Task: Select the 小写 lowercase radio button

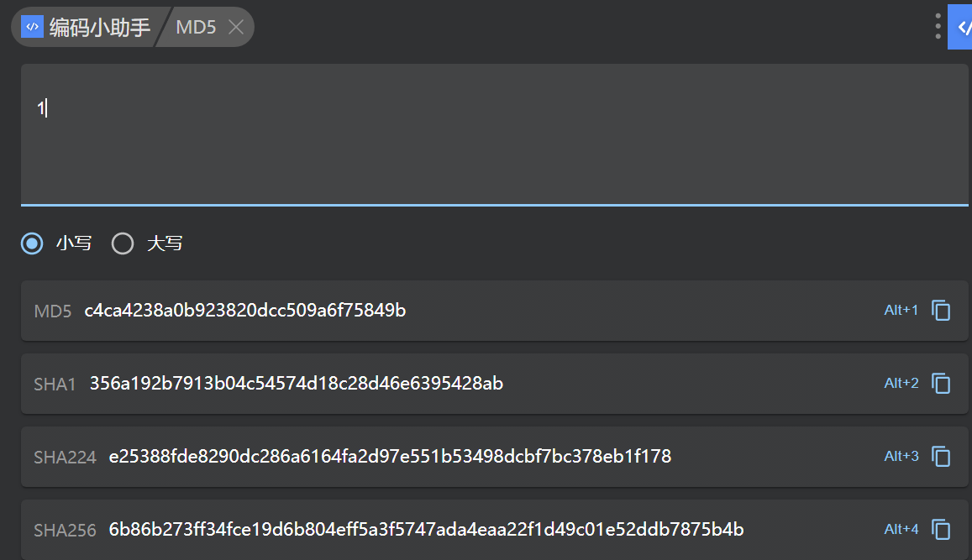Action: click(32, 244)
